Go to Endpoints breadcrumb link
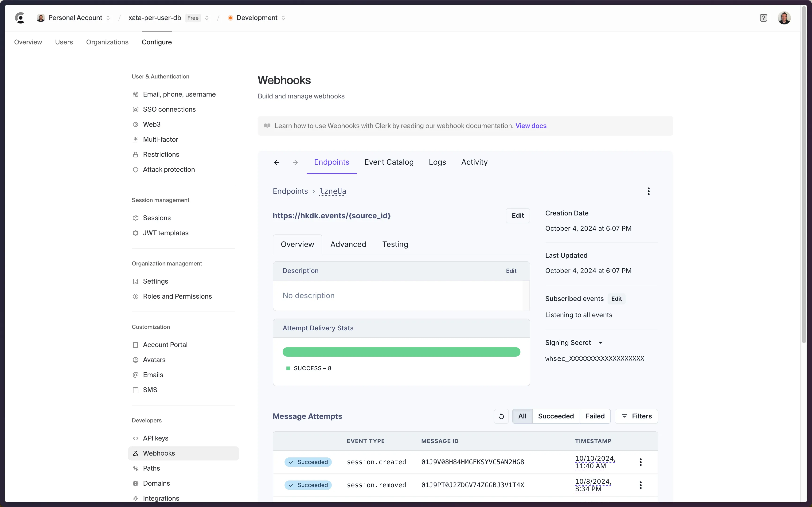812x507 pixels. coord(290,191)
